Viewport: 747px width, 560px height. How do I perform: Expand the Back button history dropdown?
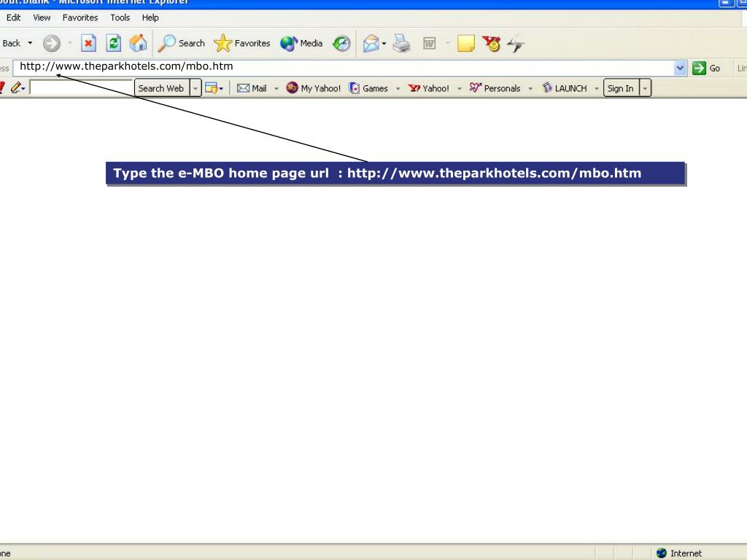click(30, 43)
